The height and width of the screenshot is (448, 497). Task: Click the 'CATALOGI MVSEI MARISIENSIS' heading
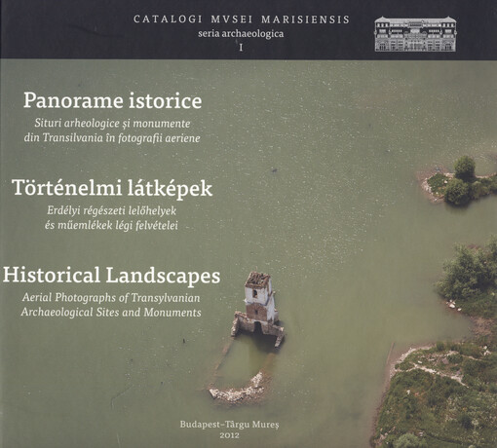(x=242, y=19)
